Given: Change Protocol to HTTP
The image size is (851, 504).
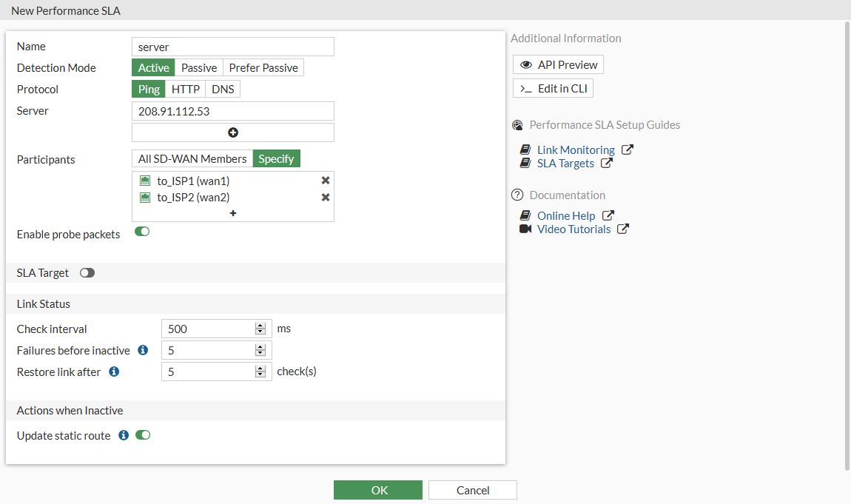Looking at the screenshot, I should coord(185,89).
